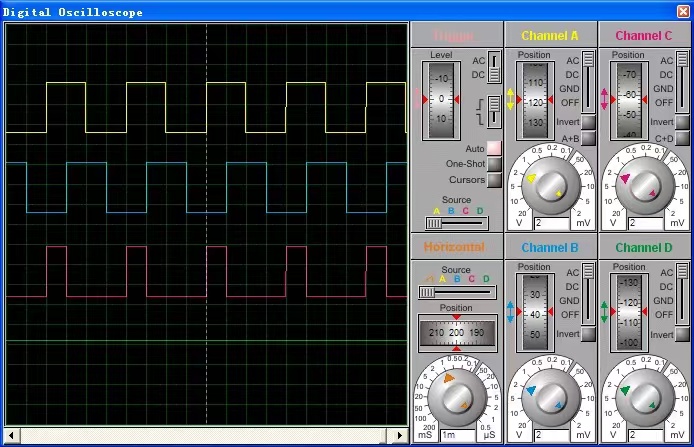The width and height of the screenshot is (694, 447).
Task: Close the Digital Oscilloscope window
Action: (684, 12)
